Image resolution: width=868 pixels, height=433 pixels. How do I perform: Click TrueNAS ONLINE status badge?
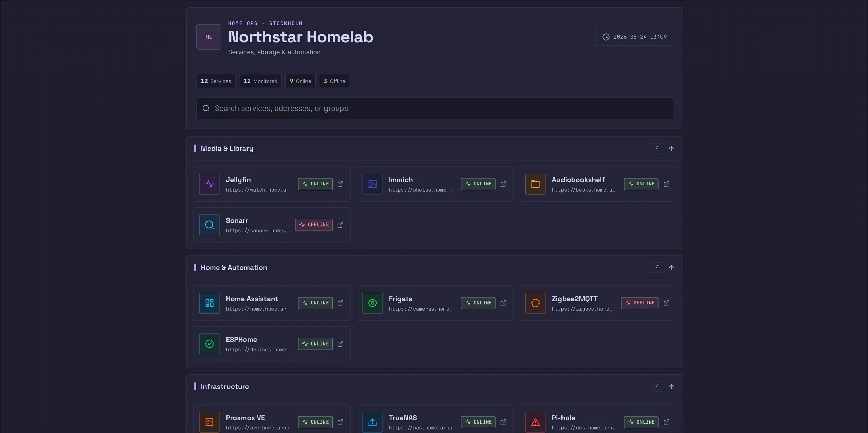(478, 422)
